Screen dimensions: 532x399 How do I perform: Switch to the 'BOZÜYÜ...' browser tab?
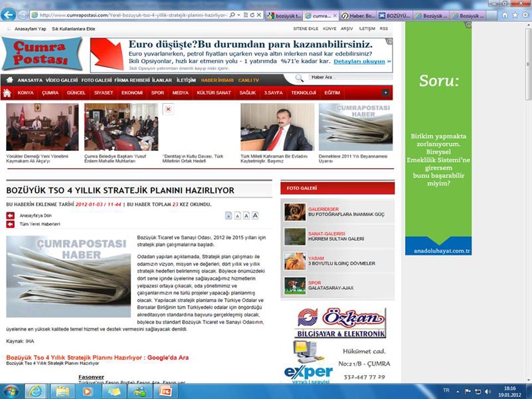pos(395,15)
